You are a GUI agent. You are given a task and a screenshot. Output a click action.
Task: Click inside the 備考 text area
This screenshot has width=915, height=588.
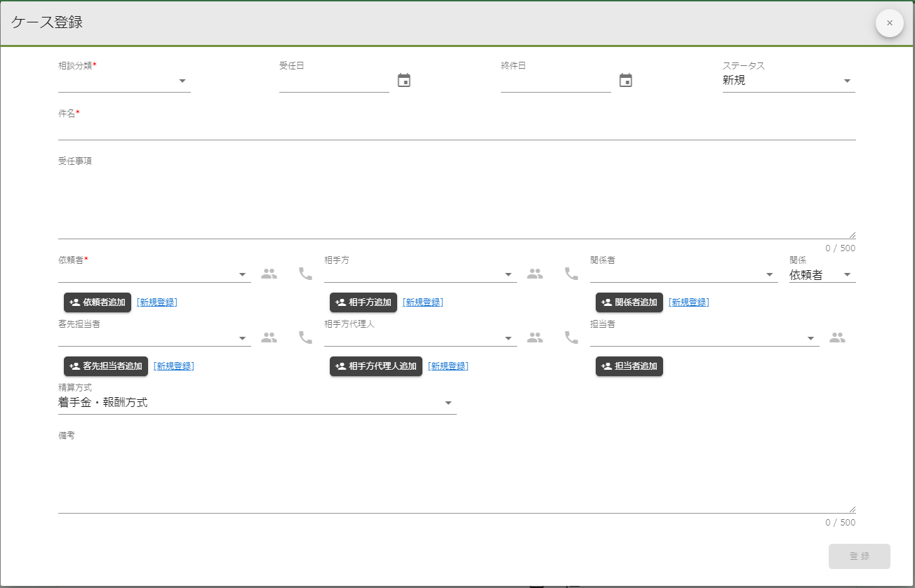pyautogui.click(x=456, y=477)
